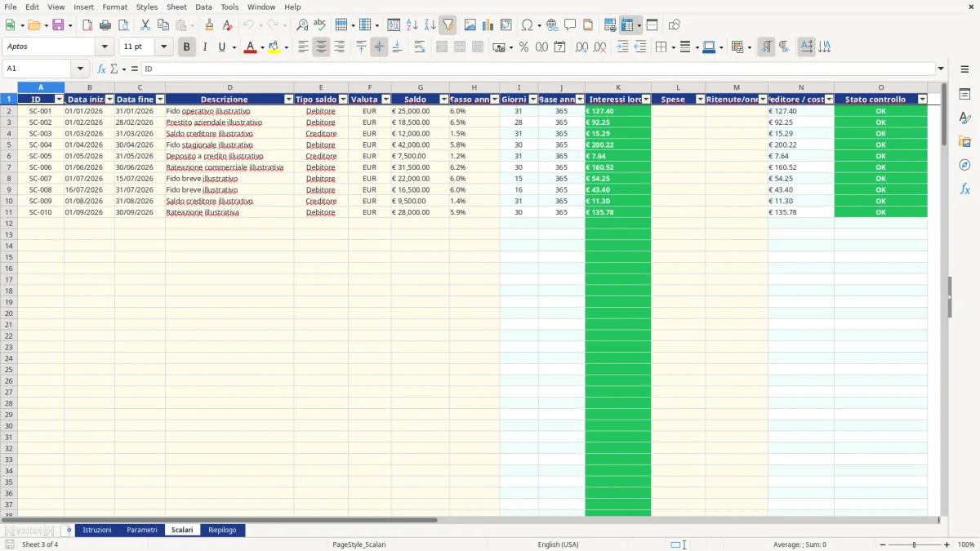Toggle Italic formatting
Screen dimensions: 980x551
[x=204, y=47]
